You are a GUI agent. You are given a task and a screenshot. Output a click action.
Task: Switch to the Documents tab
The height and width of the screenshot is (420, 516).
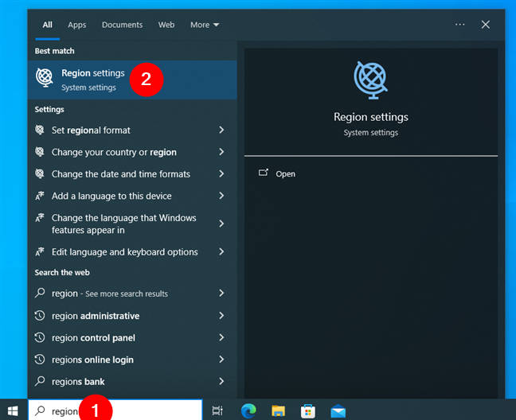pos(122,25)
